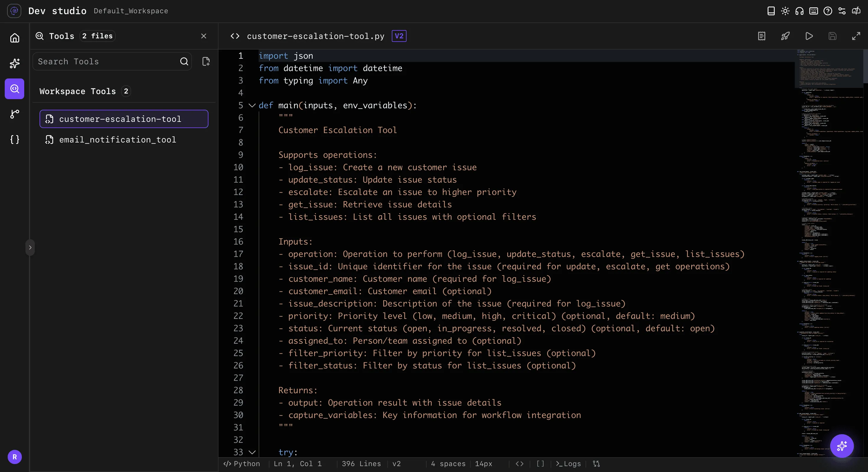Click the 'Returns:' docstring line
This screenshot has width=868, height=472.
[298, 390]
